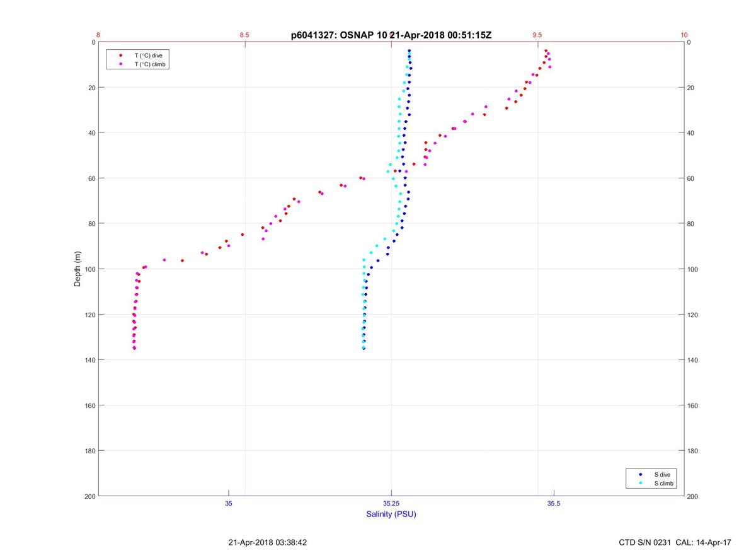
Task: Click the '100' tick on left depth axis
Action: click(89, 269)
